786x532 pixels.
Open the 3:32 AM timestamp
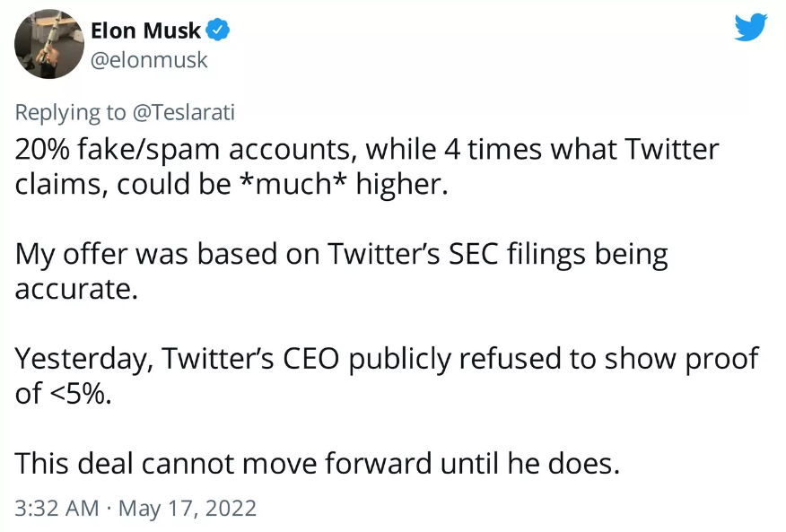56,509
